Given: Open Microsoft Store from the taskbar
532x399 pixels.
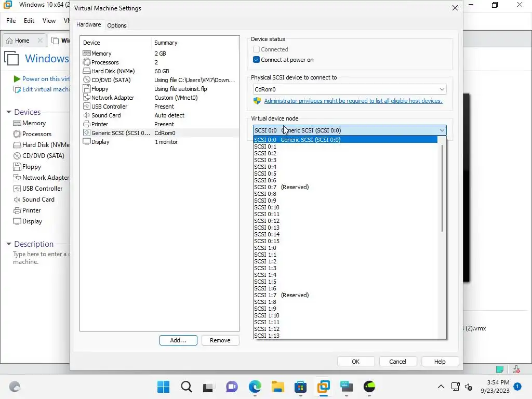Looking at the screenshot, I should click(301, 387).
